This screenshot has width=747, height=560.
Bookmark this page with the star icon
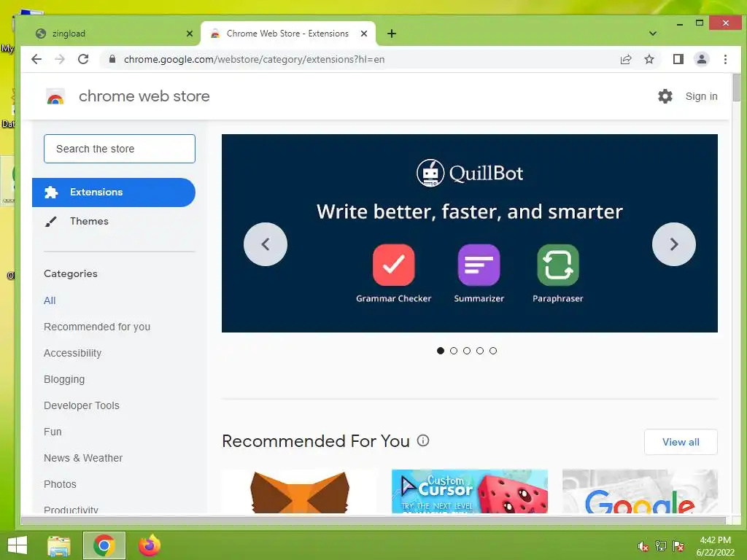pos(649,59)
